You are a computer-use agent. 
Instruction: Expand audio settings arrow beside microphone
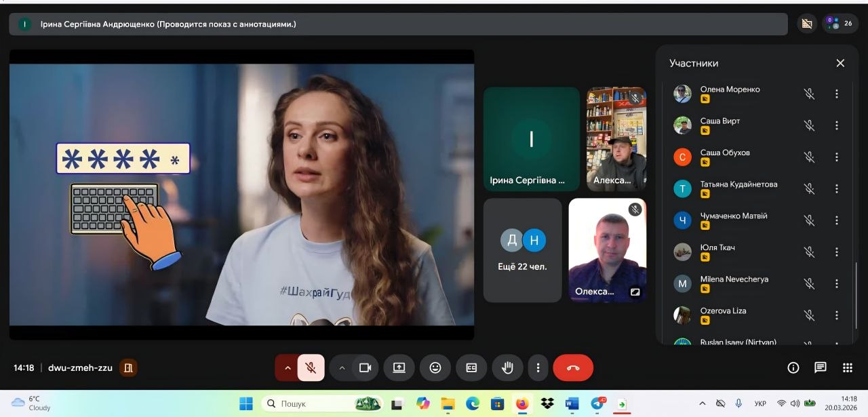click(288, 368)
